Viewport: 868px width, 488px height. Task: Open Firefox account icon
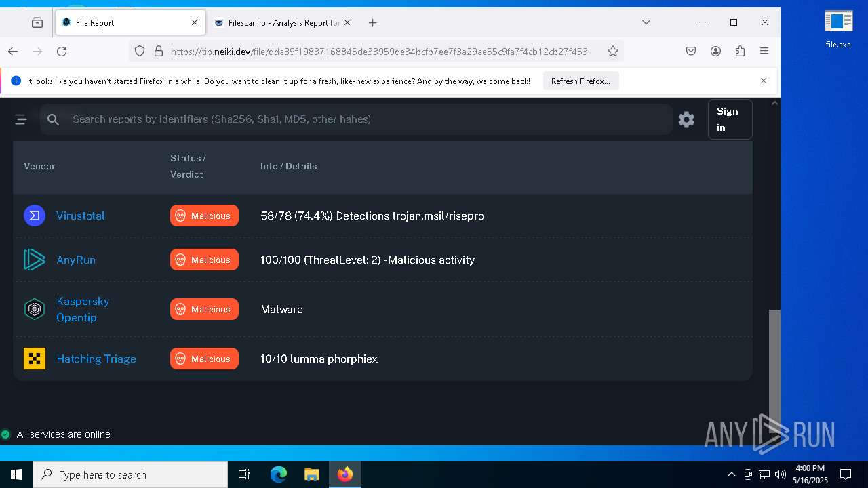[715, 51]
